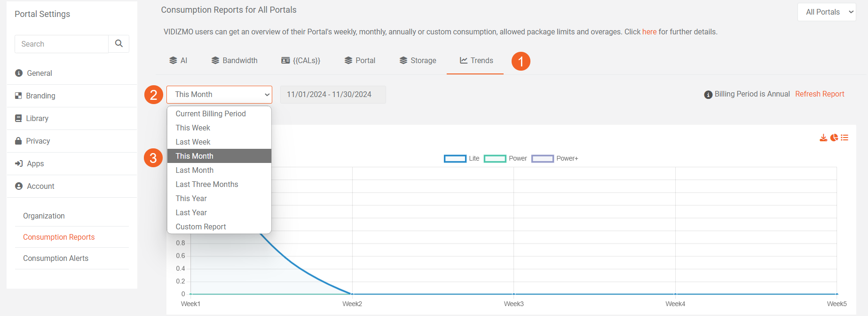Open the Branding settings section
868x316 pixels.
click(40, 96)
